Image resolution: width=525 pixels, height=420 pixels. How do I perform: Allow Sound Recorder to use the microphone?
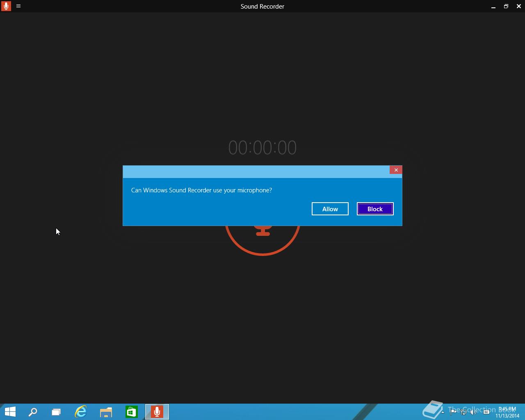tap(330, 209)
